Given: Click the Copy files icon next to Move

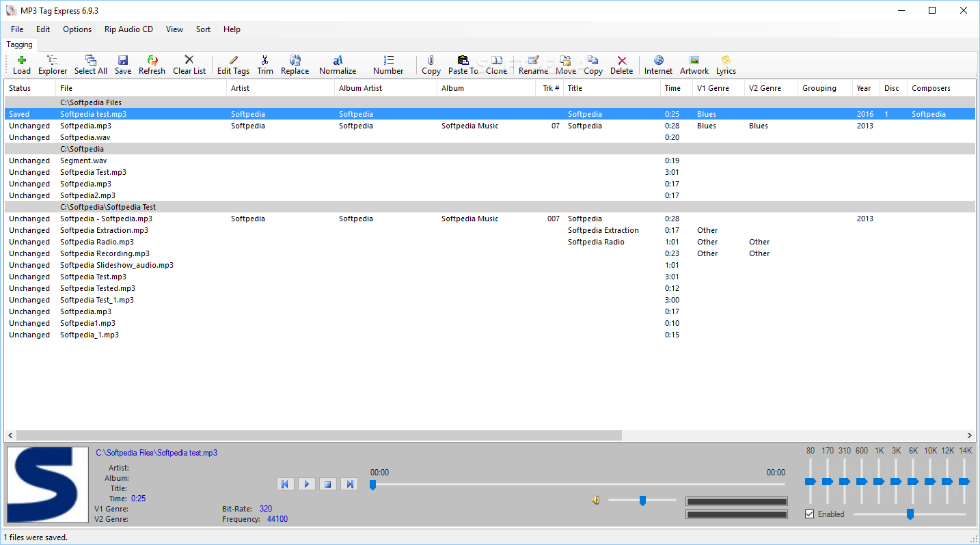Looking at the screenshot, I should pyautogui.click(x=593, y=61).
